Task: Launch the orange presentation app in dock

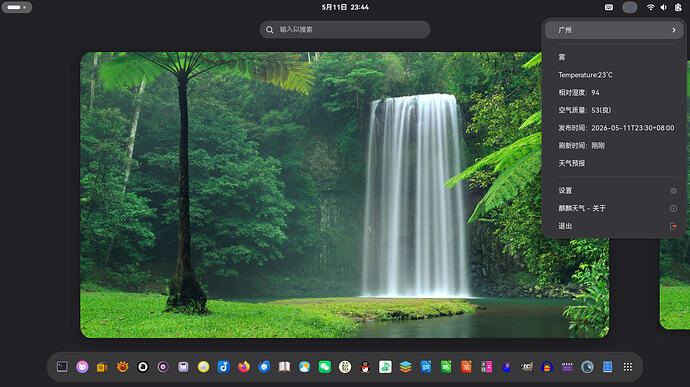Action: 466,367
